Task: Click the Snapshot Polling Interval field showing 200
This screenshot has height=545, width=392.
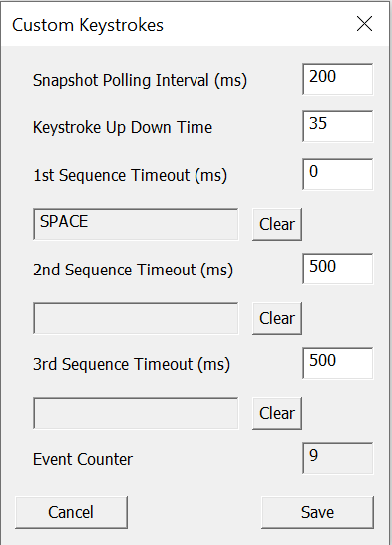Action: tap(337, 79)
